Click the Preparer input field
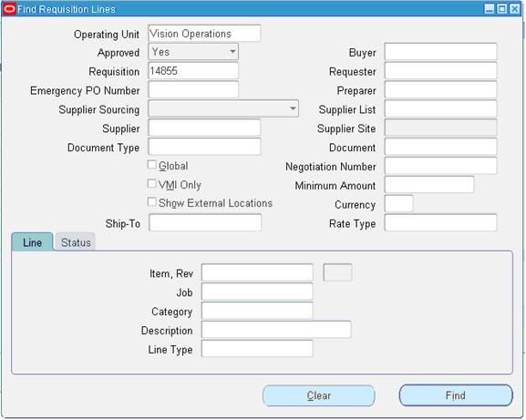Screen dimensions: 526x420 tap(440, 90)
